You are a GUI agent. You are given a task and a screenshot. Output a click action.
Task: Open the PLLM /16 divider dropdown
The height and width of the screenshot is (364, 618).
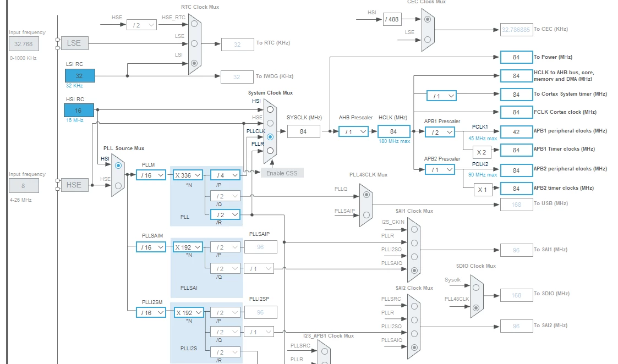pyautogui.click(x=151, y=175)
